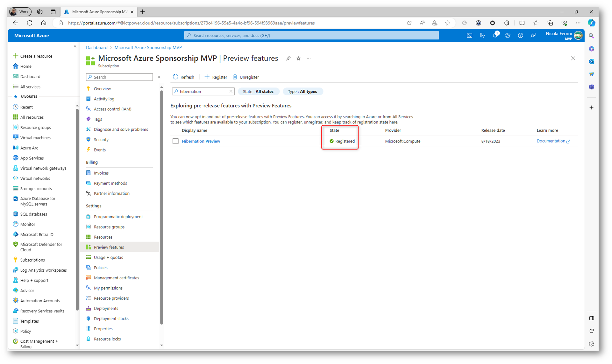This screenshot has width=612, height=364.
Task: Clear the hibernation filter text
Action: (x=231, y=92)
